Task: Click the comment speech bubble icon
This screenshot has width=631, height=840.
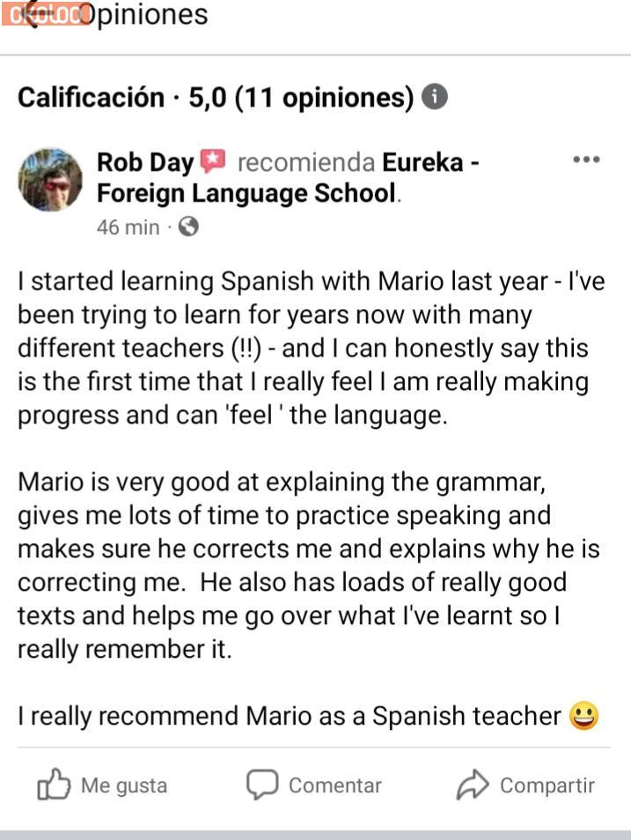Action: click(262, 785)
